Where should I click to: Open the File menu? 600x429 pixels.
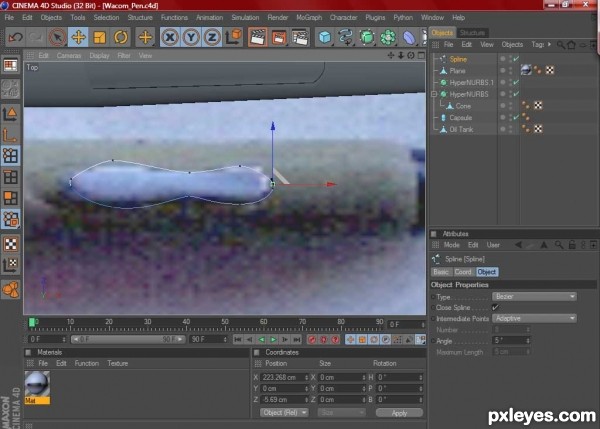click(9, 18)
